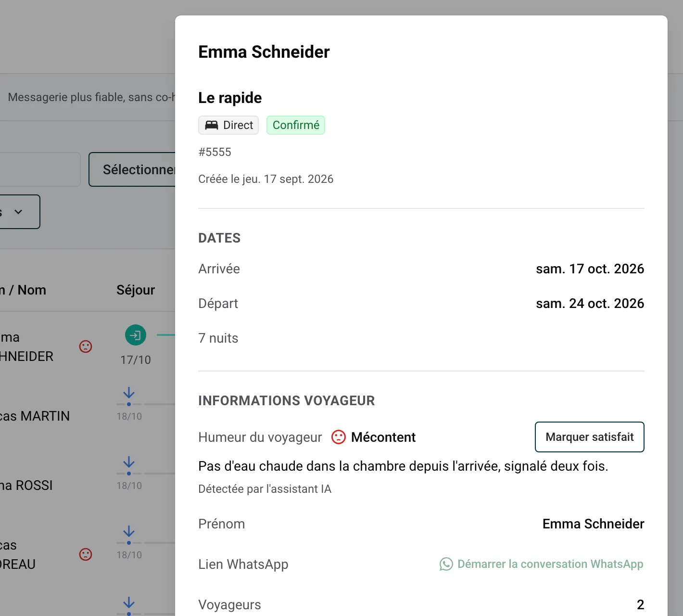Click the Voyageurs count value 2
Viewport: 683px width, 616px height.
tap(641, 604)
